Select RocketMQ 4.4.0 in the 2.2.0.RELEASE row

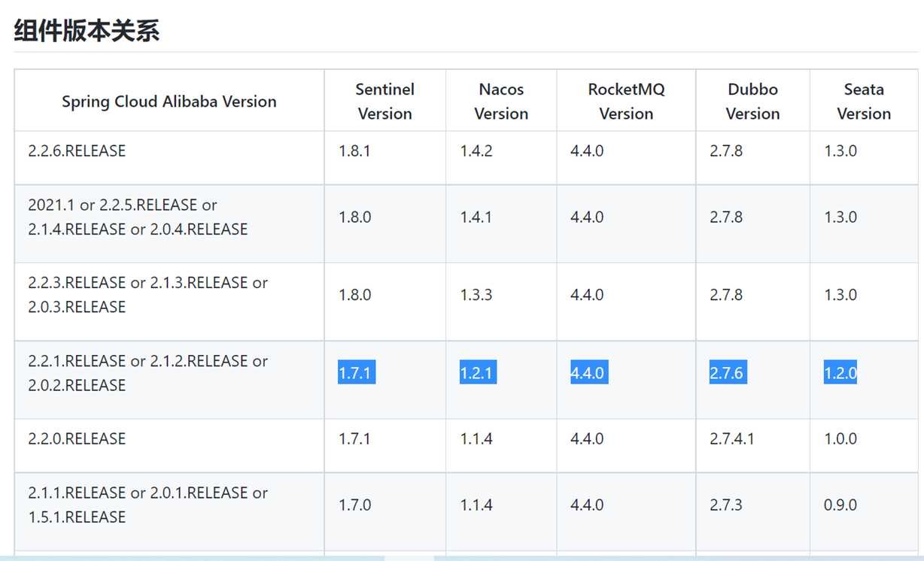(x=587, y=439)
